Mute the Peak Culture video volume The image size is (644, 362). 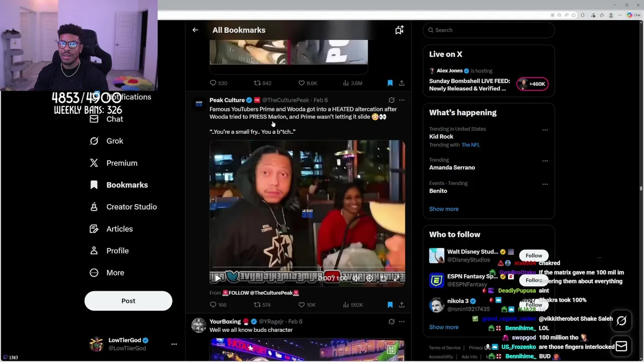[356, 278]
